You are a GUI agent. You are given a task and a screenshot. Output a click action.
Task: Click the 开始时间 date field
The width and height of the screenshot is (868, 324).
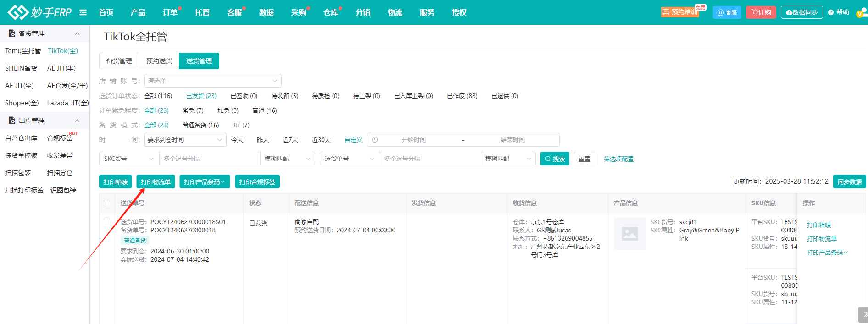413,140
